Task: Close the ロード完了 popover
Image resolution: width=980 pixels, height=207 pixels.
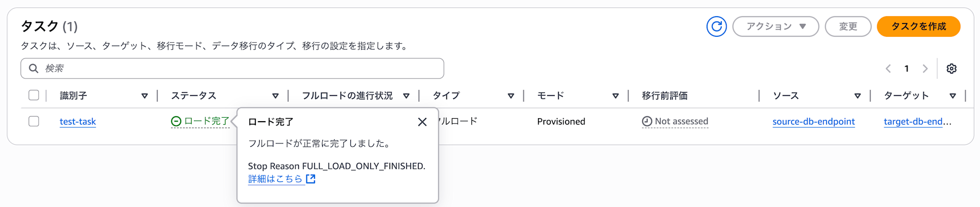Action: (422, 122)
